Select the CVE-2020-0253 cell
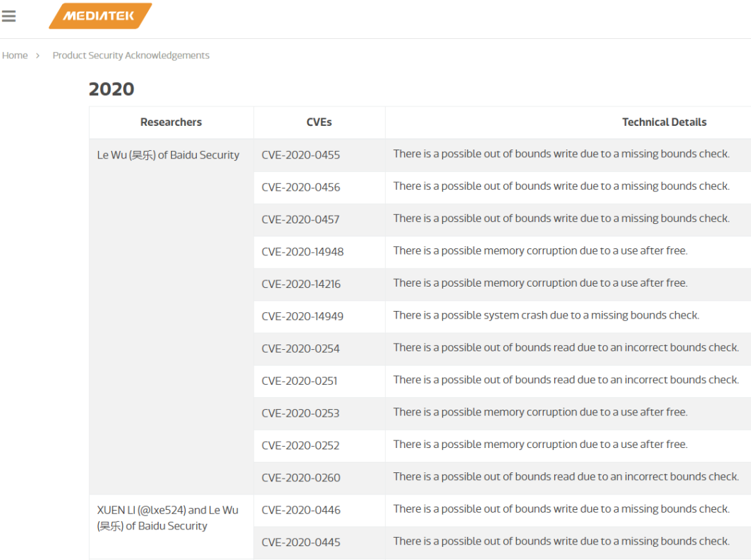The width and height of the screenshot is (751, 560). coord(319,413)
